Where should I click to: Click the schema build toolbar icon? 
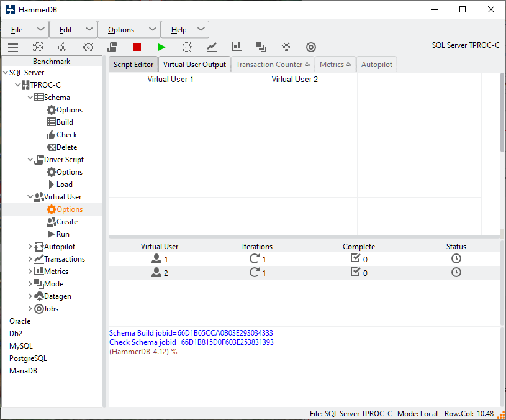click(38, 47)
